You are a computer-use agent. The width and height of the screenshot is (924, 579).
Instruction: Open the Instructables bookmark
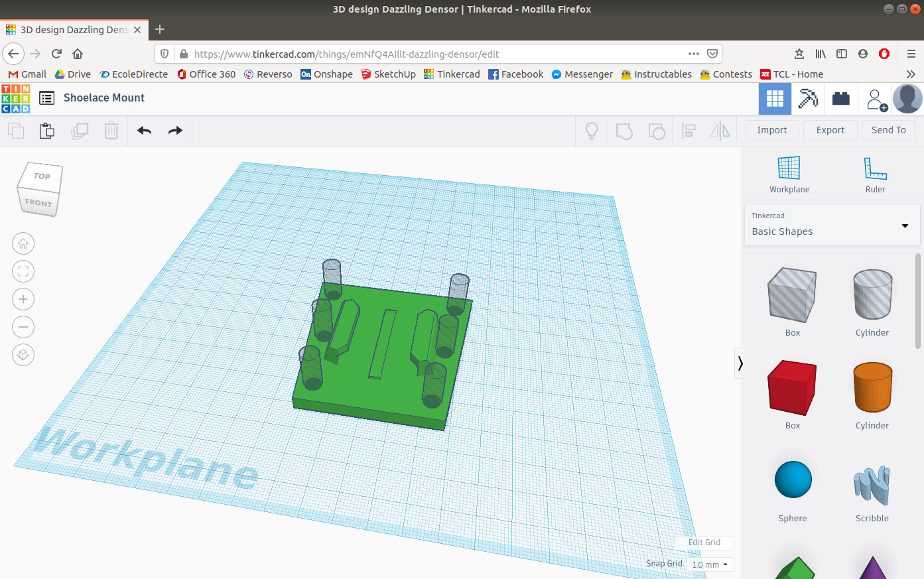tap(657, 74)
